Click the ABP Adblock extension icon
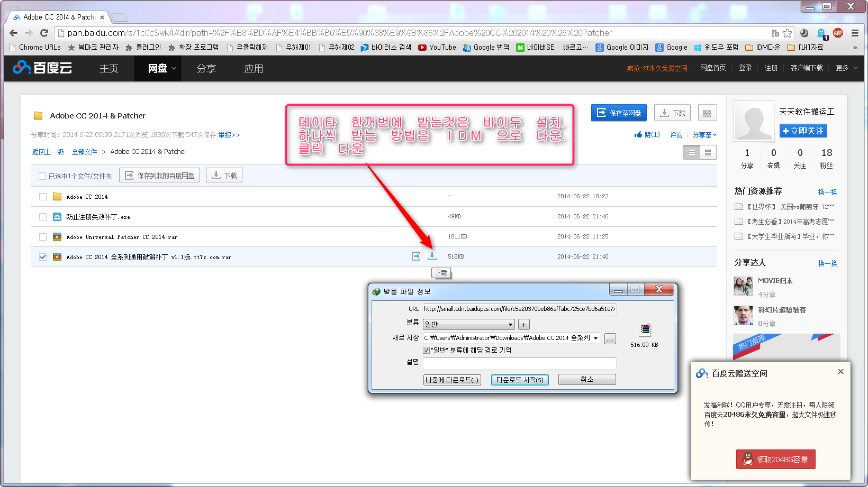This screenshot has width=868, height=487. pos(838,33)
